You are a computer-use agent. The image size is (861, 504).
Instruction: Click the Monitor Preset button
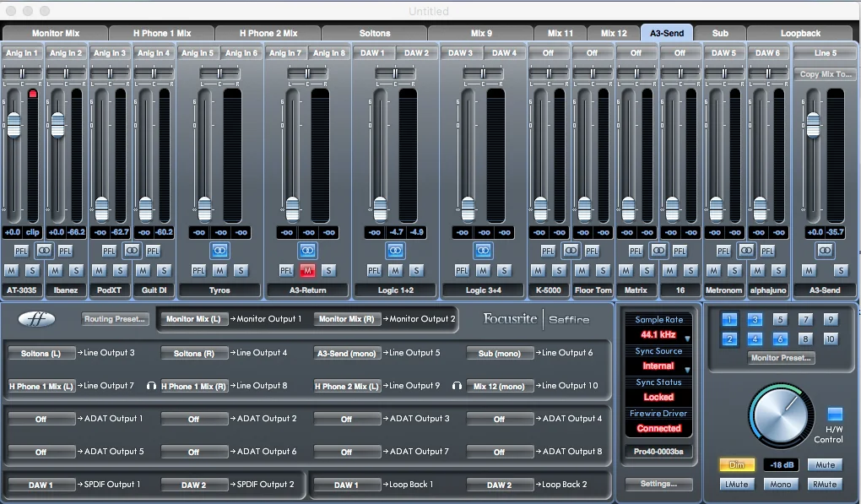pos(780,357)
